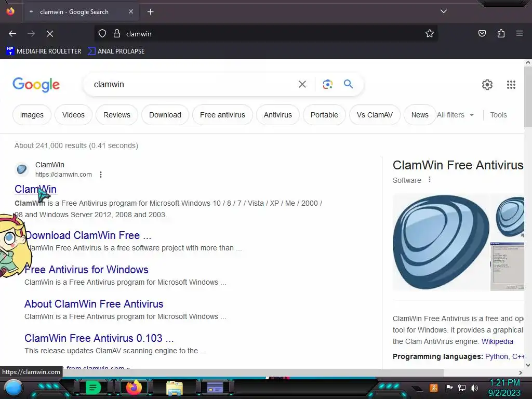The height and width of the screenshot is (399, 532).
Task: Open the system tray volume icon
Action: 474,388
